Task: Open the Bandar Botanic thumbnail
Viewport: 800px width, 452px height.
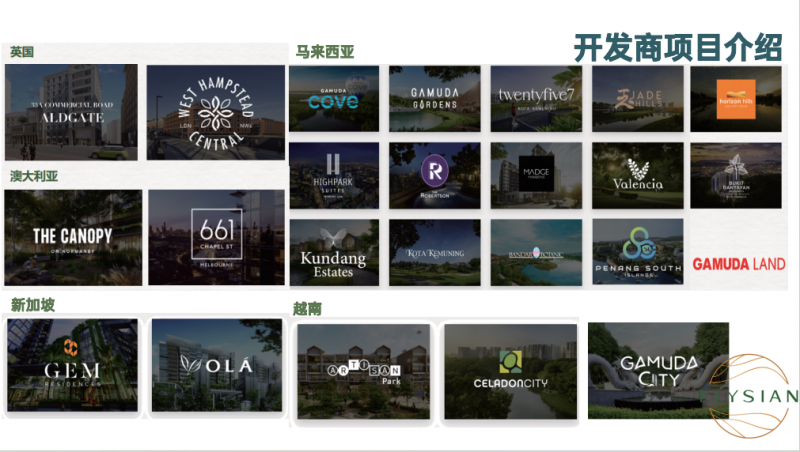Action: click(536, 253)
